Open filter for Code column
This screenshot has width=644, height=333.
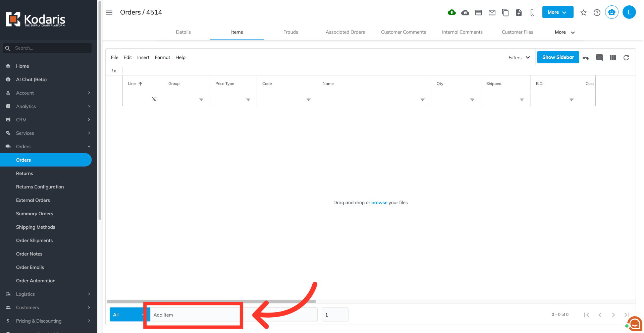(x=309, y=99)
